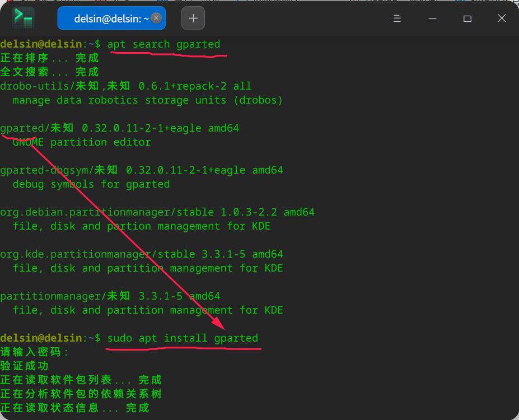The width and height of the screenshot is (519, 420).
Task: Minimize the terminal window
Action: [x=432, y=18]
